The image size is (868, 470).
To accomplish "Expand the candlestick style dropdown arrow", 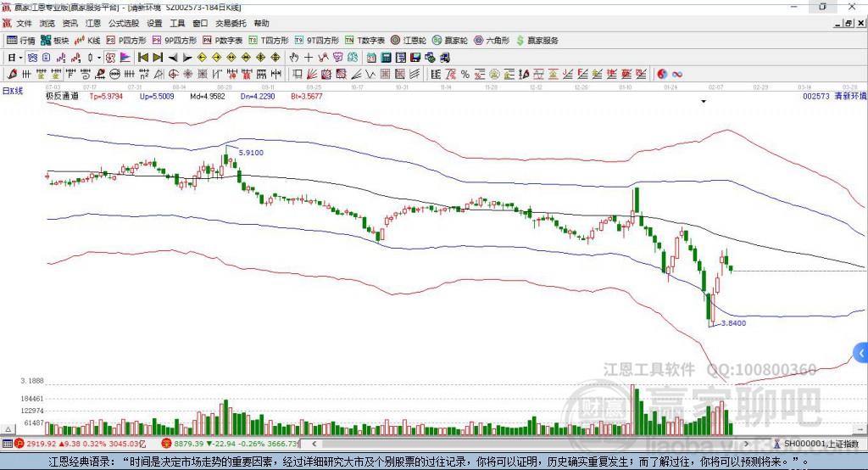I will tap(99, 58).
